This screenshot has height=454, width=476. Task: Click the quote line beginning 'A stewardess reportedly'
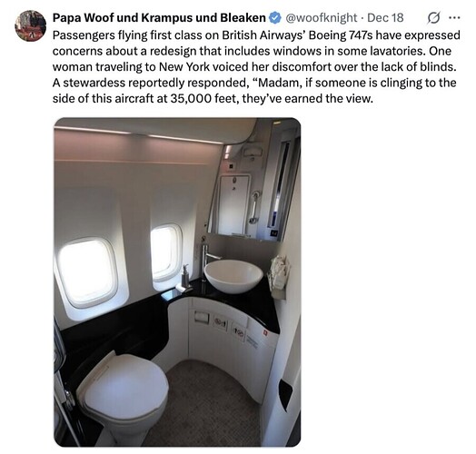pyautogui.click(x=254, y=83)
